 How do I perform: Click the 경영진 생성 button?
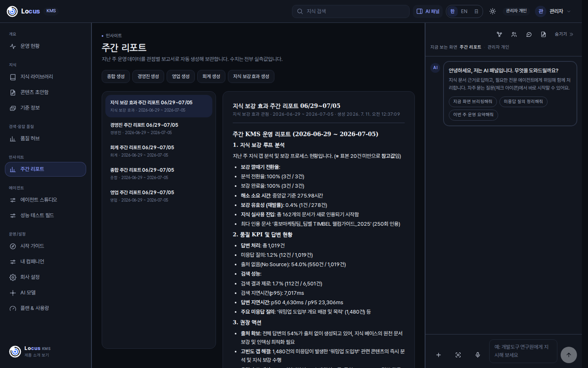(x=148, y=76)
